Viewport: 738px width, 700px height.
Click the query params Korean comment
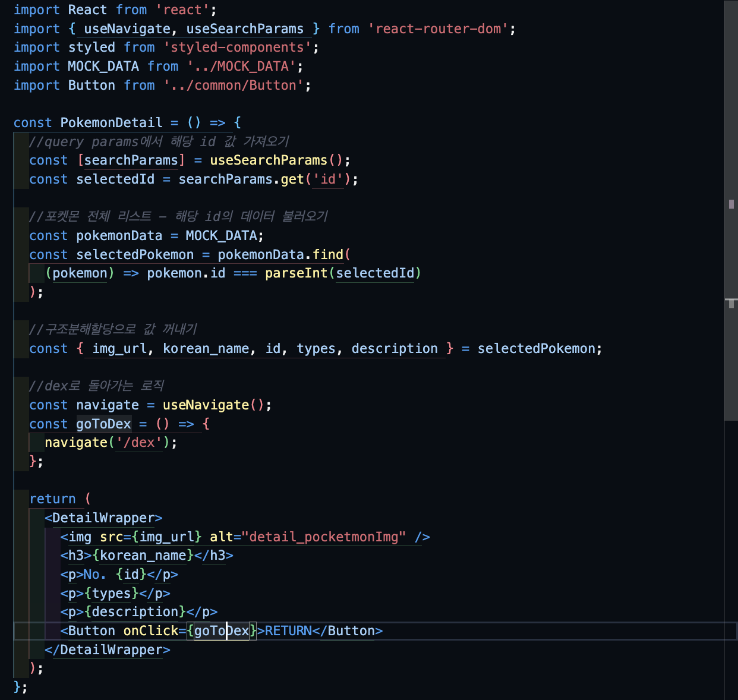click(x=159, y=141)
